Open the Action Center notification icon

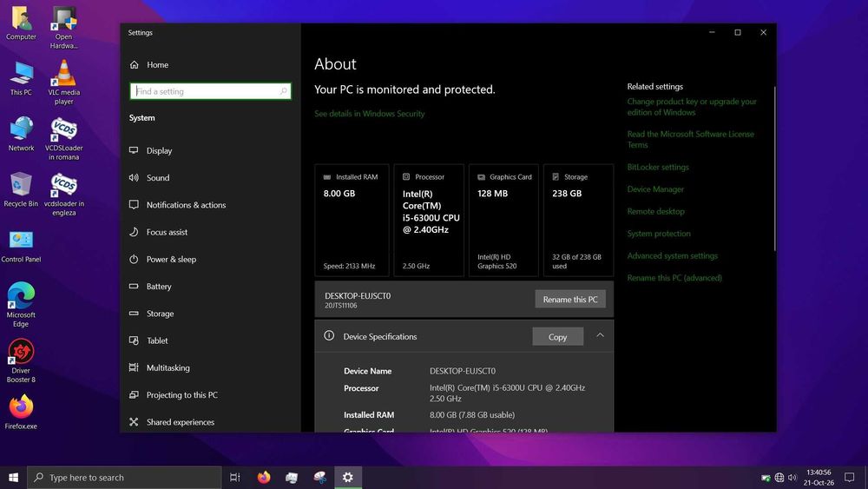[x=849, y=478]
